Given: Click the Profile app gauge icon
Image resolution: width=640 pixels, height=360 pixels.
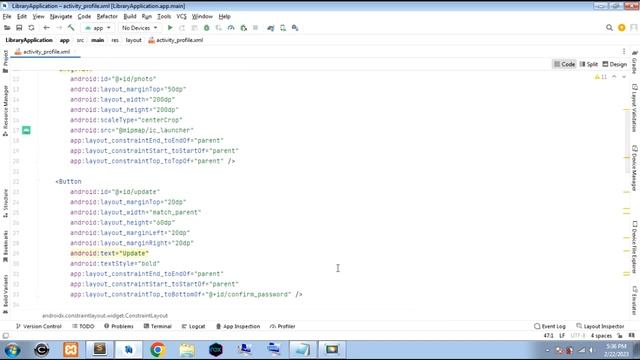Looking at the screenshot, I should click(231, 28).
